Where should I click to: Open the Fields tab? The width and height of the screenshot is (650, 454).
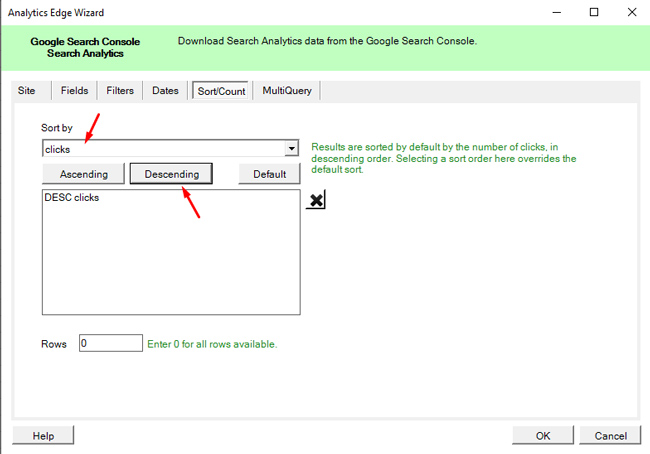tap(74, 91)
